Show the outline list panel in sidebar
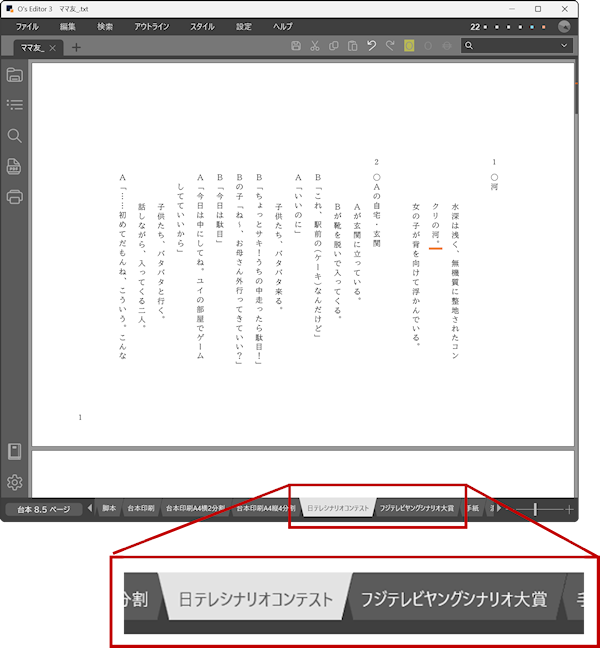Viewport: 600px width, 648px height. click(x=15, y=104)
